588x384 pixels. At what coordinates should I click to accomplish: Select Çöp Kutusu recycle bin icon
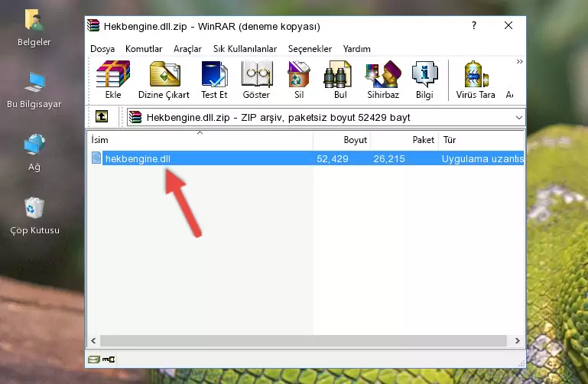(x=34, y=216)
